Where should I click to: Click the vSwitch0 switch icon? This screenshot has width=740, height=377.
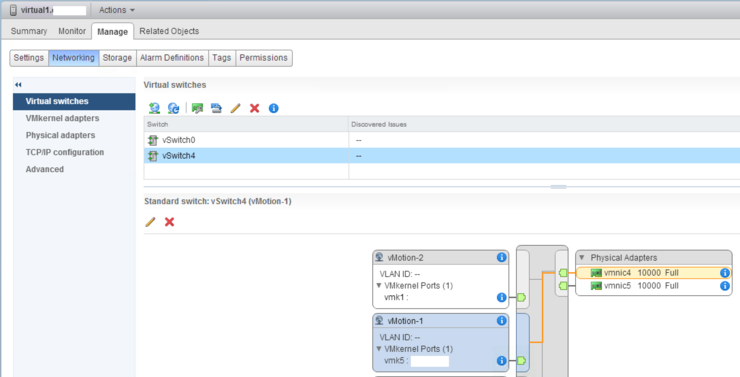coord(153,140)
